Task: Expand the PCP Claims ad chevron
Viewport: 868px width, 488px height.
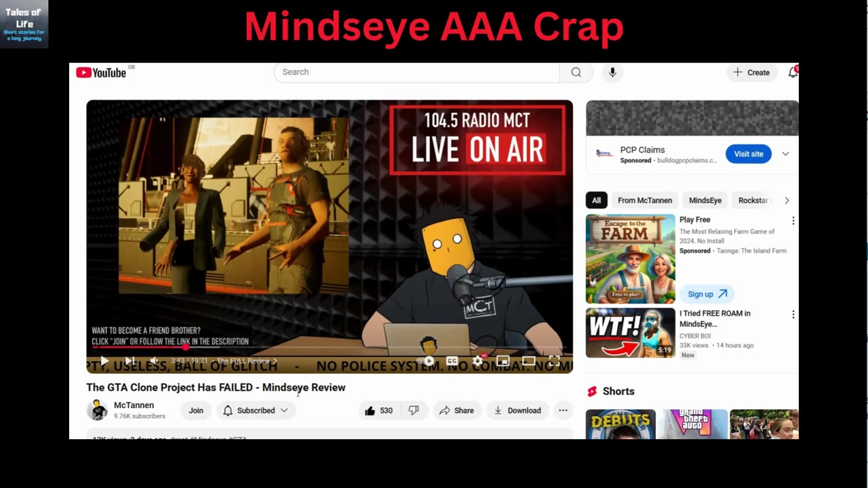Action: [785, 154]
